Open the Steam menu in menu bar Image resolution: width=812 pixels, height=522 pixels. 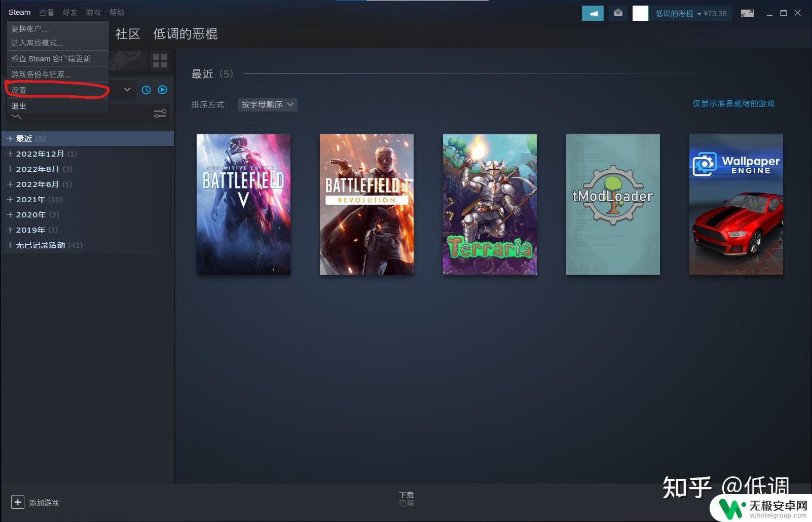19,12
